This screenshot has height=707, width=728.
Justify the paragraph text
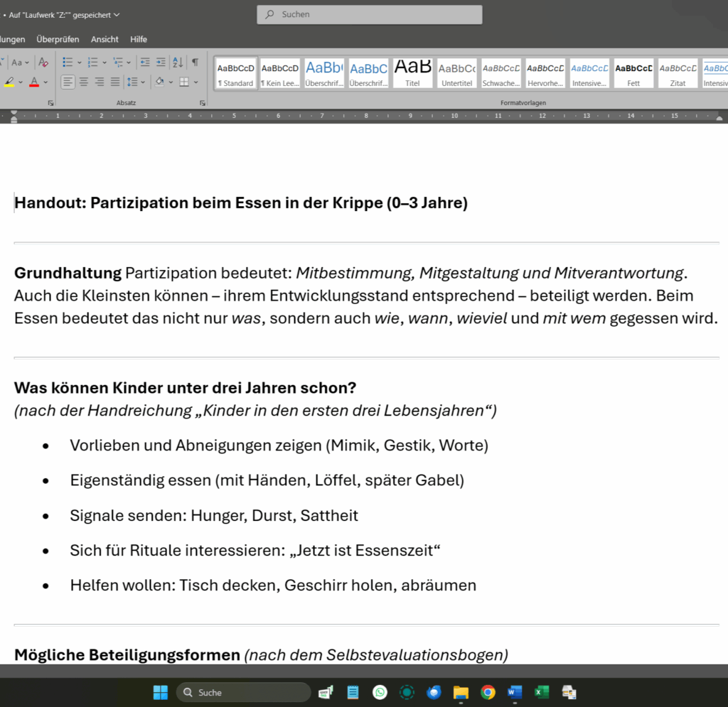tap(115, 82)
